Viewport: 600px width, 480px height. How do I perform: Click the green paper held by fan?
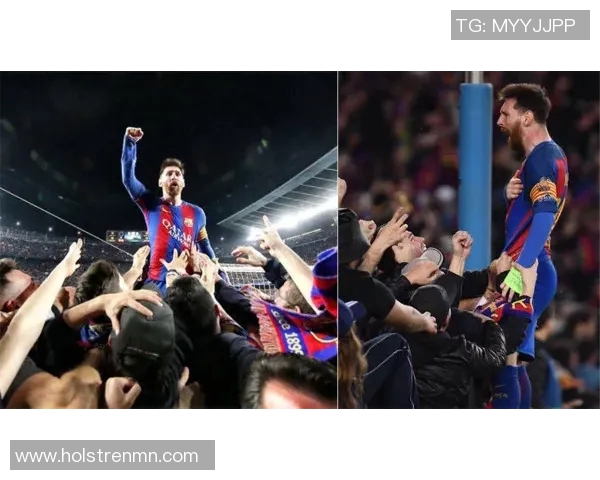coord(515,281)
